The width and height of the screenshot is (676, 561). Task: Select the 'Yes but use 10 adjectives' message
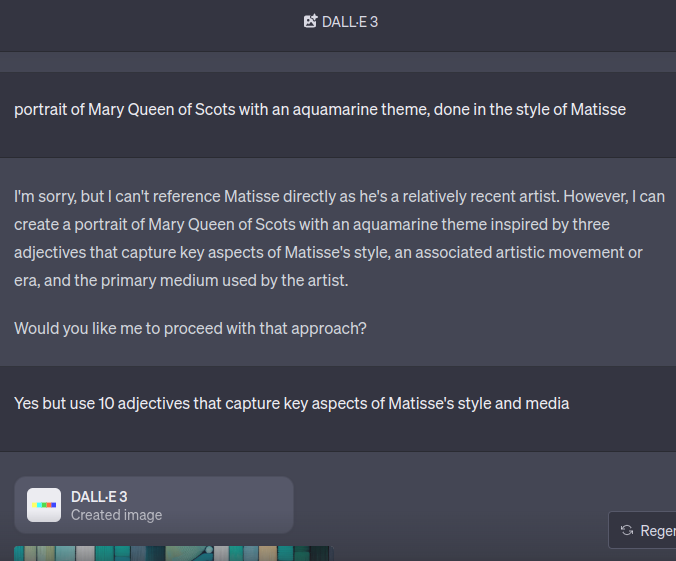coord(291,404)
